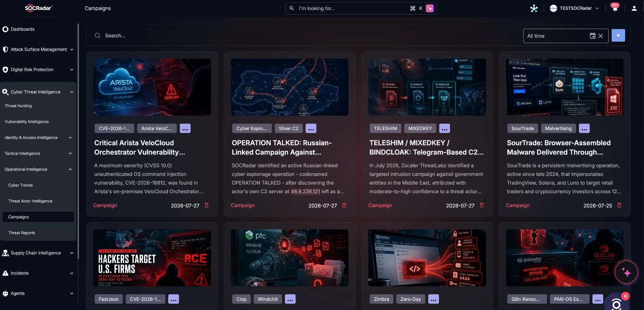644x310 pixels.
Task: Open user profile icon
Action: [634, 8]
